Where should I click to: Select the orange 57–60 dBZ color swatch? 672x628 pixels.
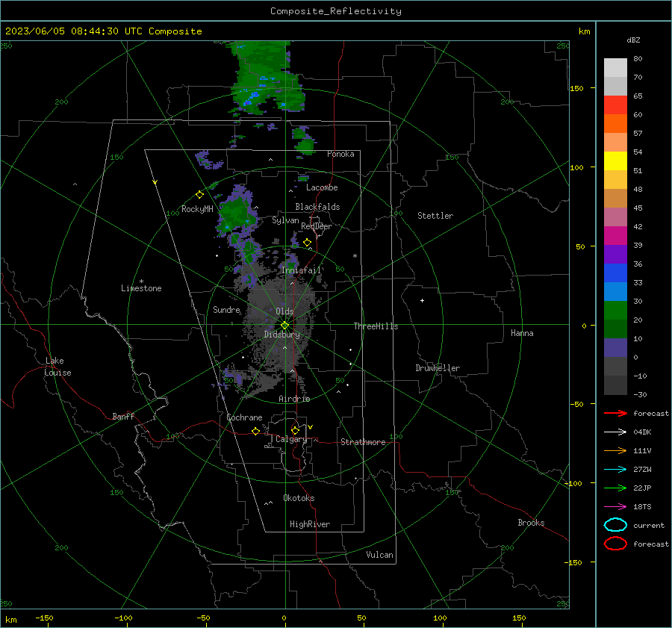coord(615,124)
